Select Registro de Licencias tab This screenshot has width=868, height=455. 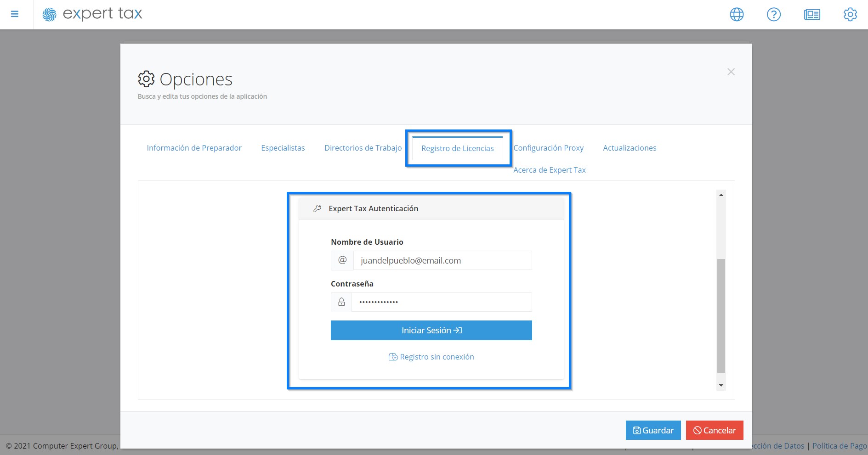click(458, 148)
